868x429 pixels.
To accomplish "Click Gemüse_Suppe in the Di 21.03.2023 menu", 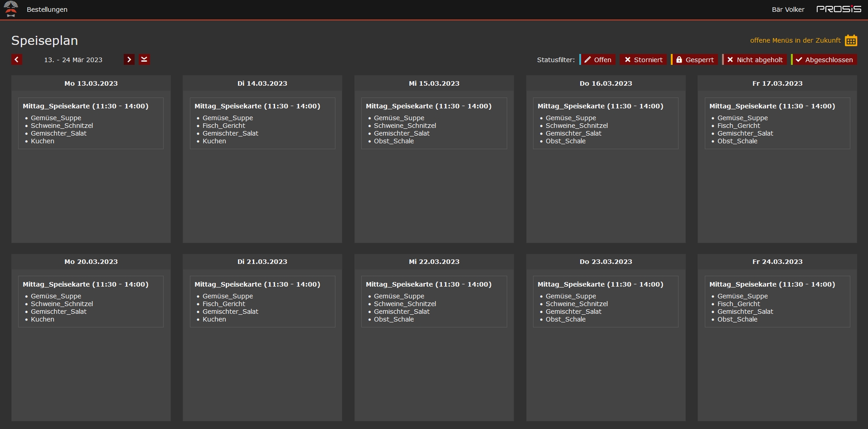I will coord(228,296).
